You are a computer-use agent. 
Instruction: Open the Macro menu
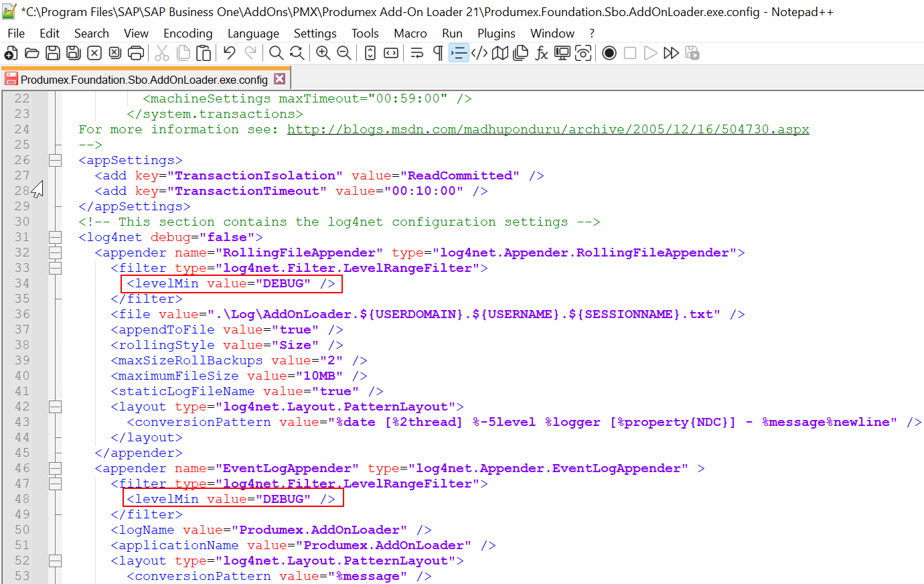410,33
